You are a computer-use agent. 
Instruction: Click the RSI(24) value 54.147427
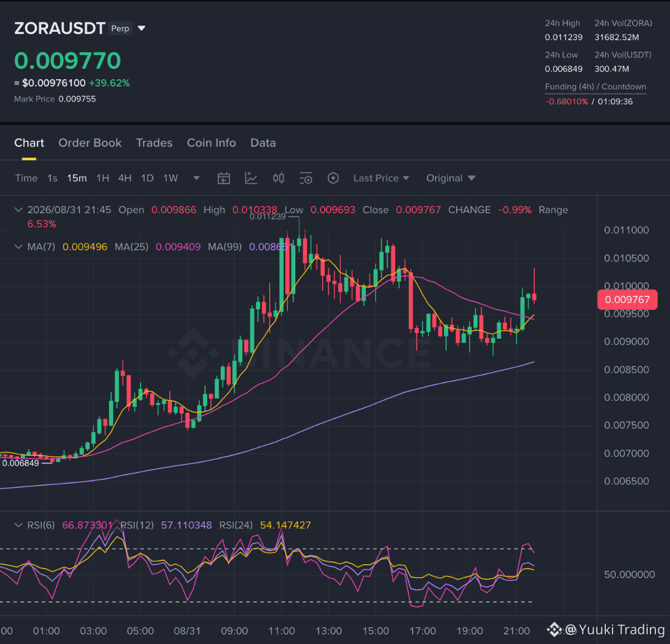coord(285,525)
